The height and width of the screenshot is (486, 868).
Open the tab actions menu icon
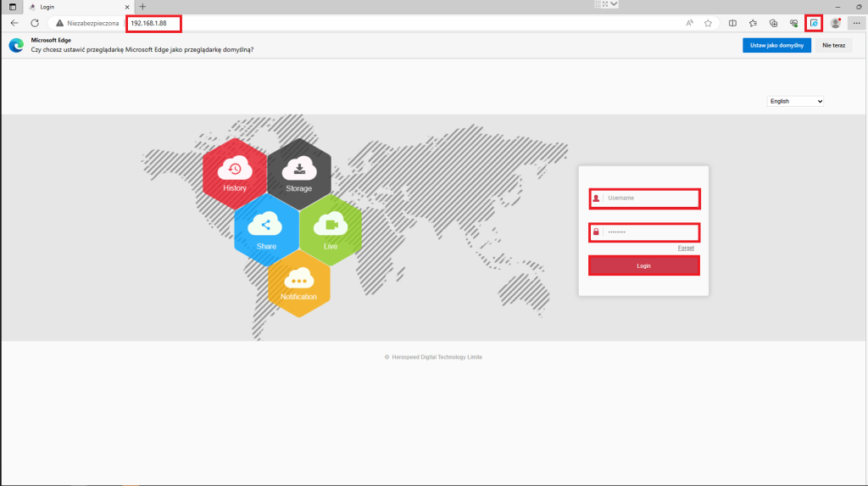tap(13, 7)
